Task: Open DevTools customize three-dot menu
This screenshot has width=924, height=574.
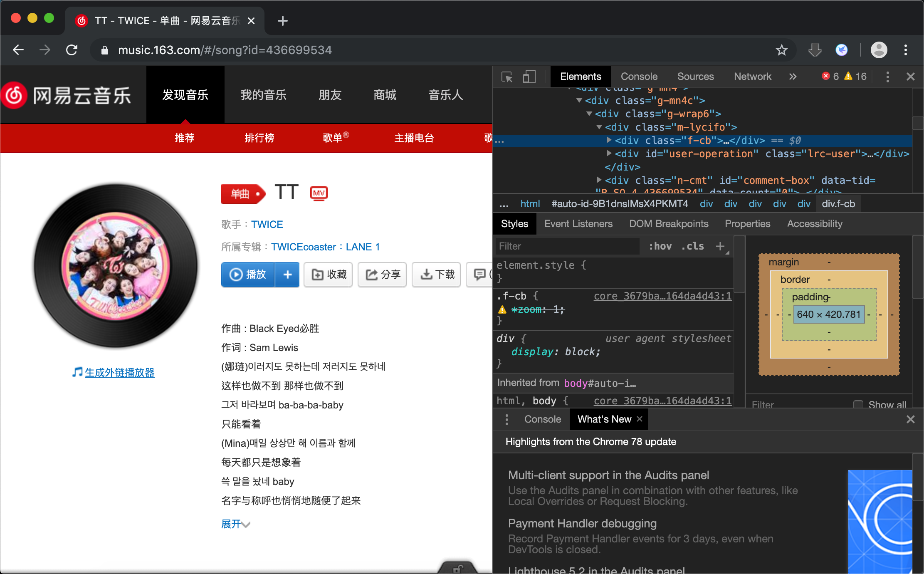Action: 887,77
